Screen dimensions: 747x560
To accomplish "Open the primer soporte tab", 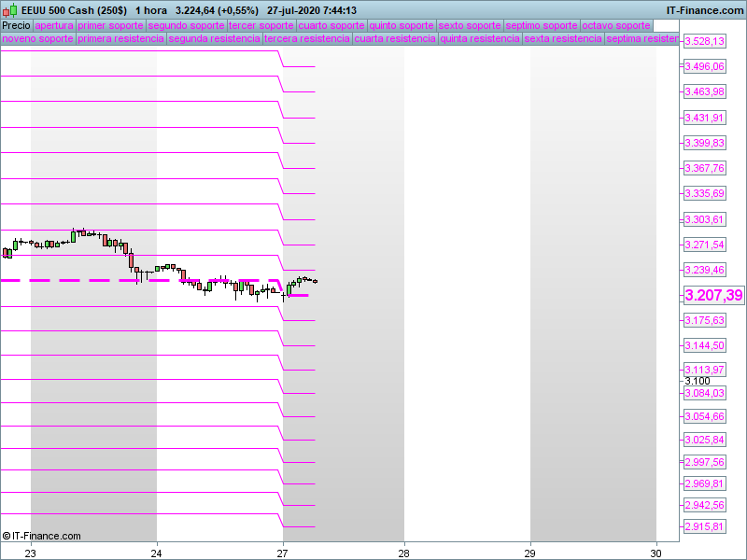I will (x=110, y=26).
